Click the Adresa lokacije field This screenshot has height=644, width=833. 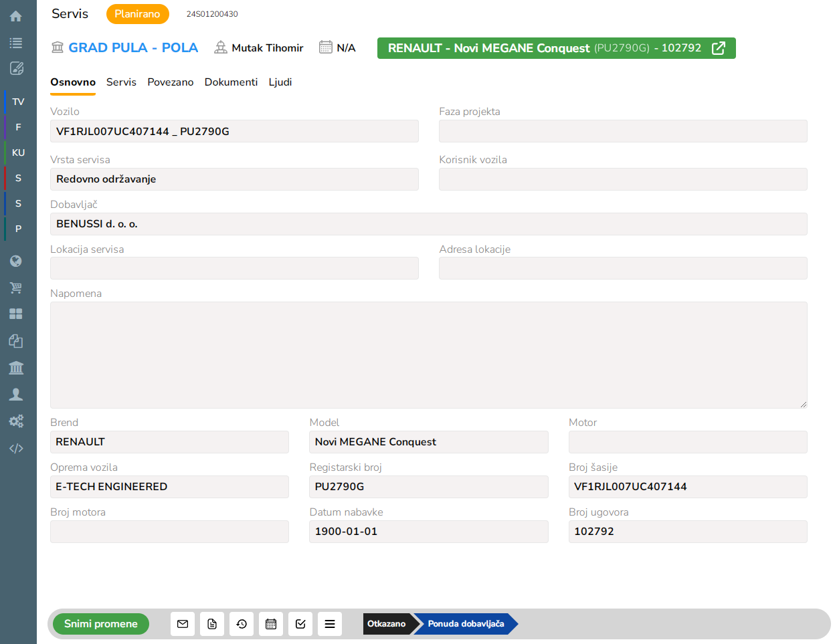pyautogui.click(x=623, y=268)
